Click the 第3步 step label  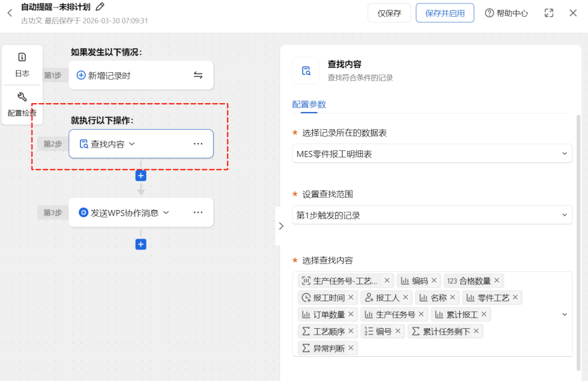click(x=52, y=212)
